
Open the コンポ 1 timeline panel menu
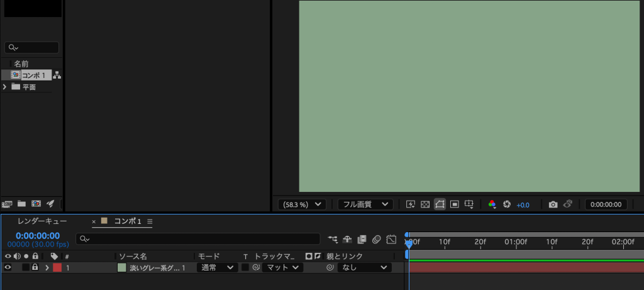150,221
